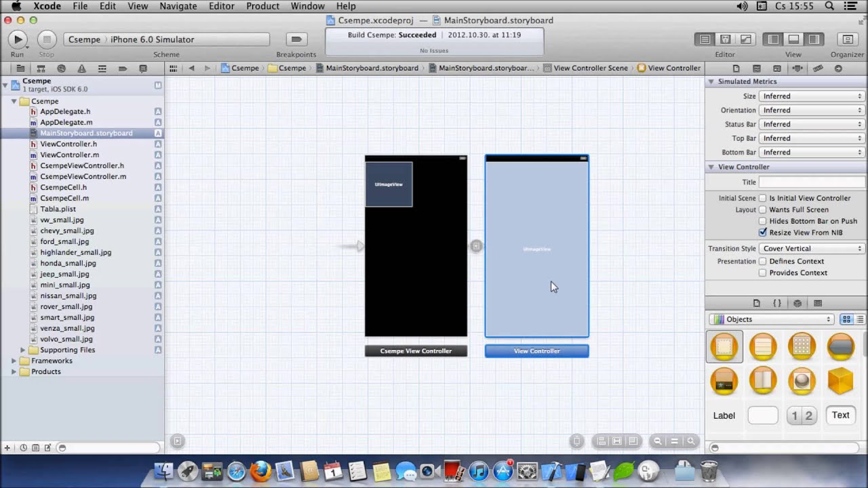868x488 pixels.
Task: Enable Defines Context option
Action: (x=763, y=261)
